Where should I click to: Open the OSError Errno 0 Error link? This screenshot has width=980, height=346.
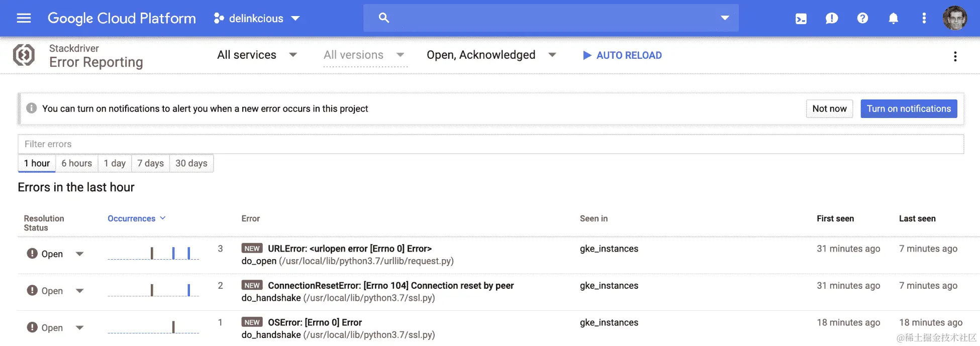pyautogui.click(x=315, y=322)
